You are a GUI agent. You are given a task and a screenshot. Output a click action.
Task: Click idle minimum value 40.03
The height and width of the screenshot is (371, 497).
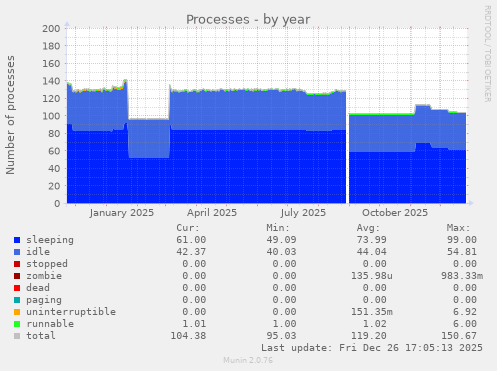click(x=281, y=252)
